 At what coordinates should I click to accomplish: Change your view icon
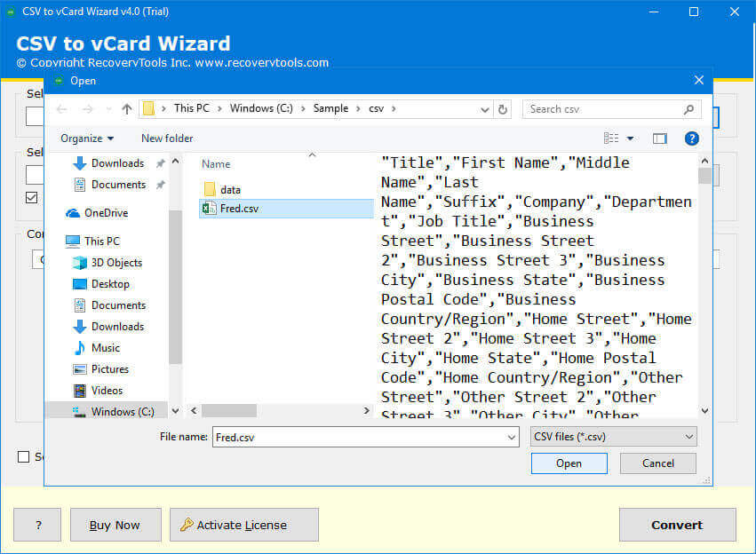(x=611, y=138)
